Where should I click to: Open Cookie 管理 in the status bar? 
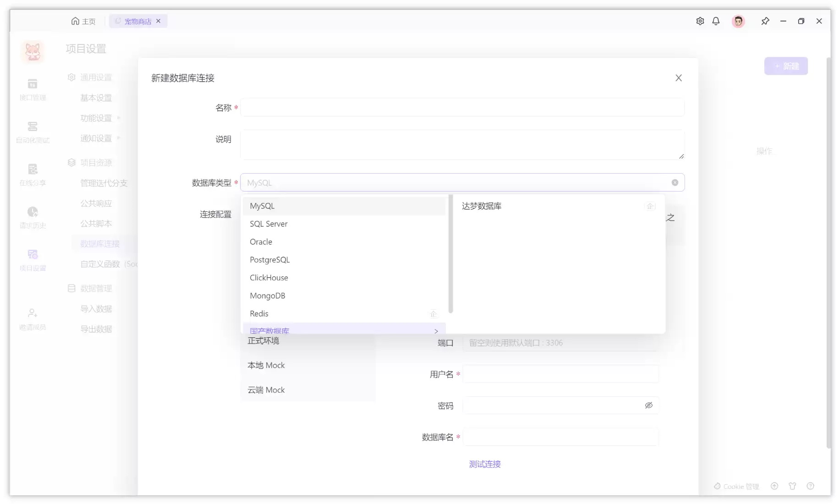point(736,486)
